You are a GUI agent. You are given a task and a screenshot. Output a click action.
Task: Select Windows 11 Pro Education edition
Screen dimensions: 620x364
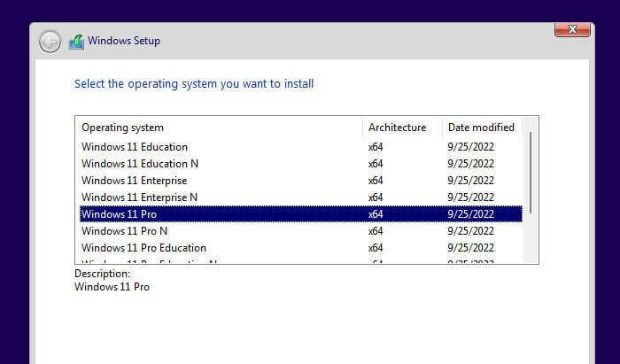click(x=301, y=248)
